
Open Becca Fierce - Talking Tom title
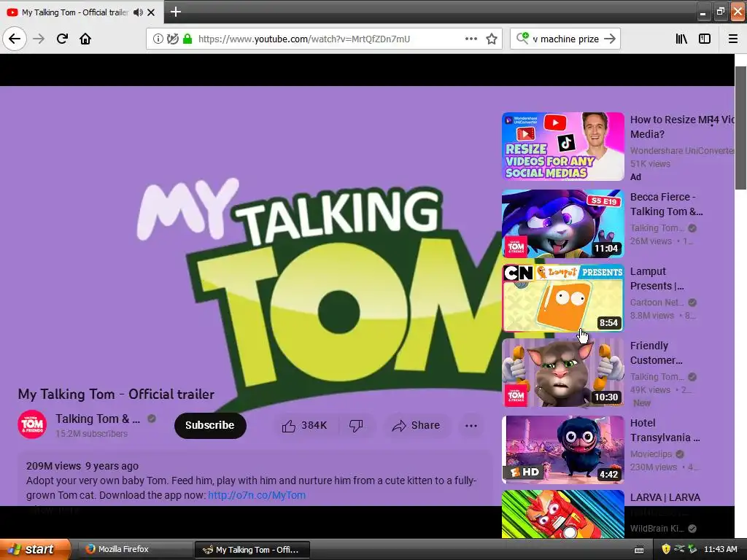(666, 204)
